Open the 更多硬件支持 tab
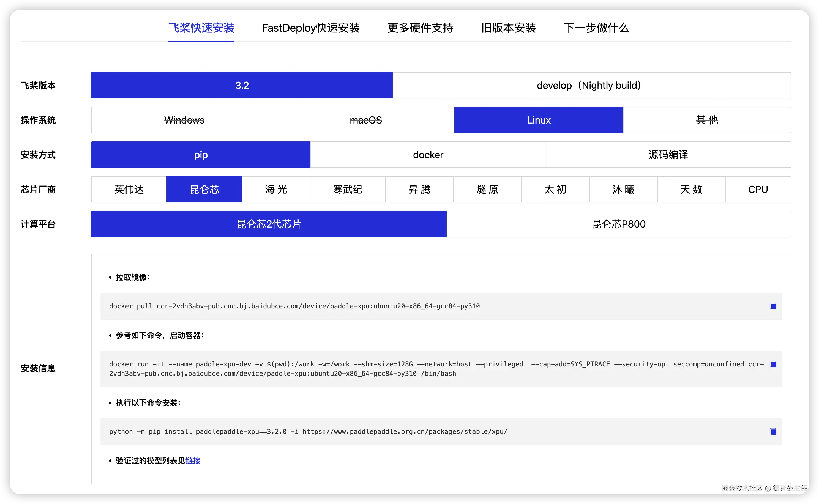819x504 pixels. [x=420, y=28]
